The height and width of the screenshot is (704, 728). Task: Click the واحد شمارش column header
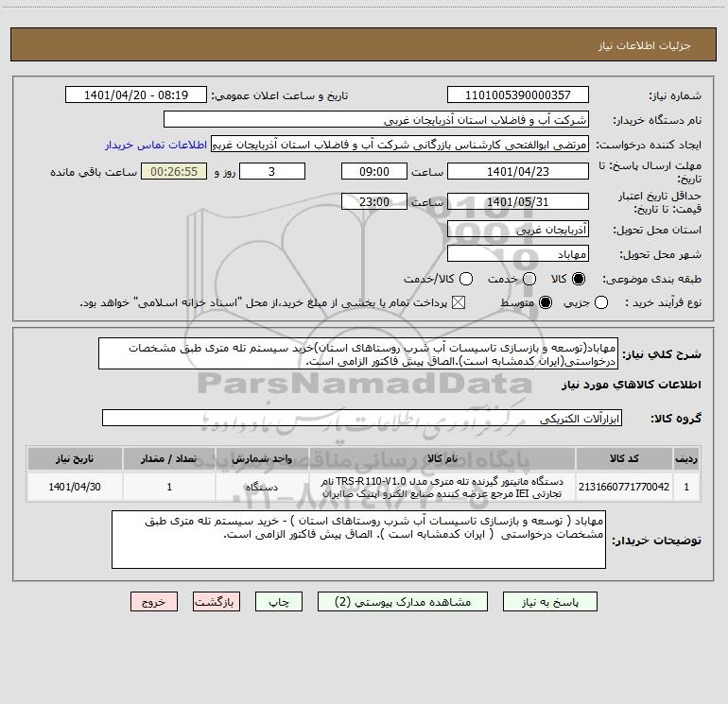pyautogui.click(x=262, y=458)
